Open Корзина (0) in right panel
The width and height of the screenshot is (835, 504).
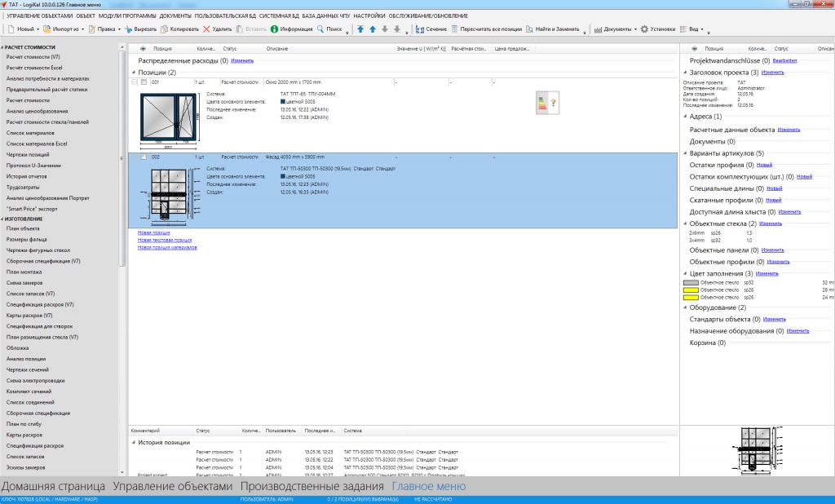pyautogui.click(x=707, y=343)
